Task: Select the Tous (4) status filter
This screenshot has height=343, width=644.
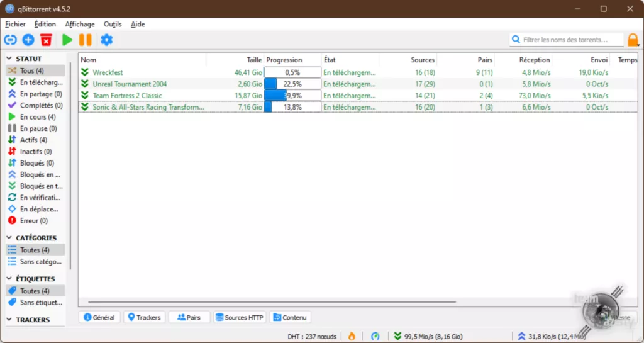Action: (35, 70)
